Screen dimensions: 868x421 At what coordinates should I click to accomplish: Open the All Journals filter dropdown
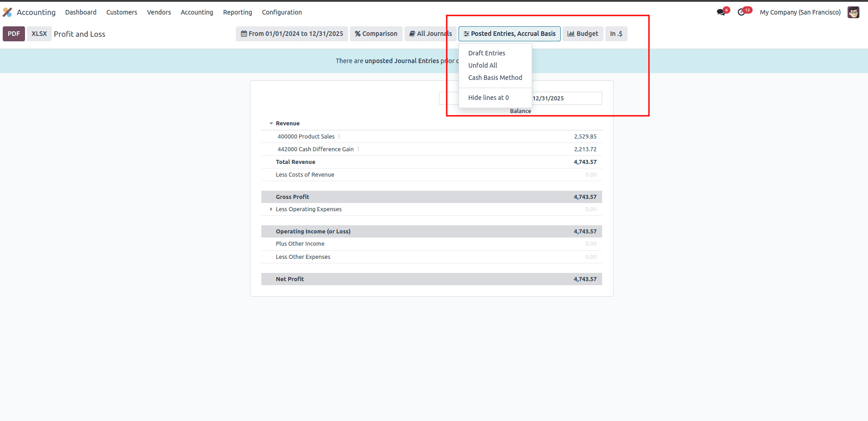[x=430, y=34]
